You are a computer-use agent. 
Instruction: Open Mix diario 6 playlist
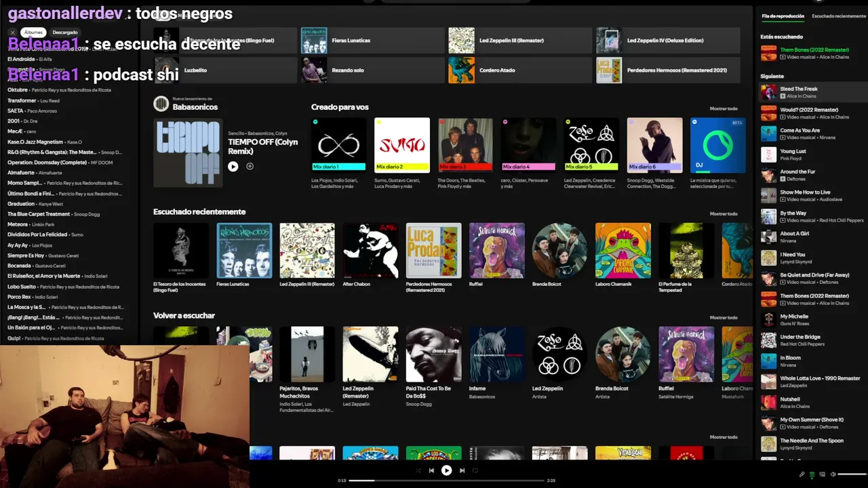[654, 145]
